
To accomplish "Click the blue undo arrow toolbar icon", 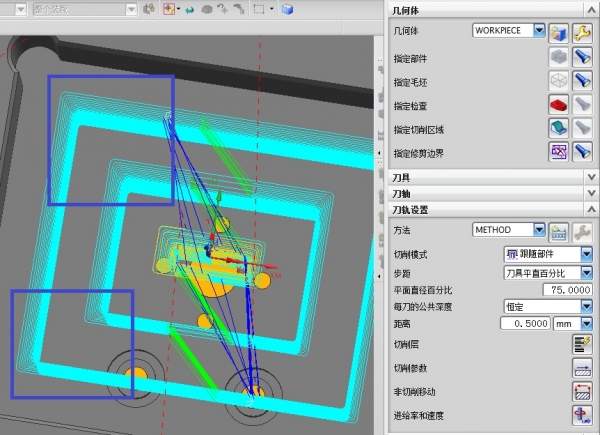I will [x=189, y=10].
